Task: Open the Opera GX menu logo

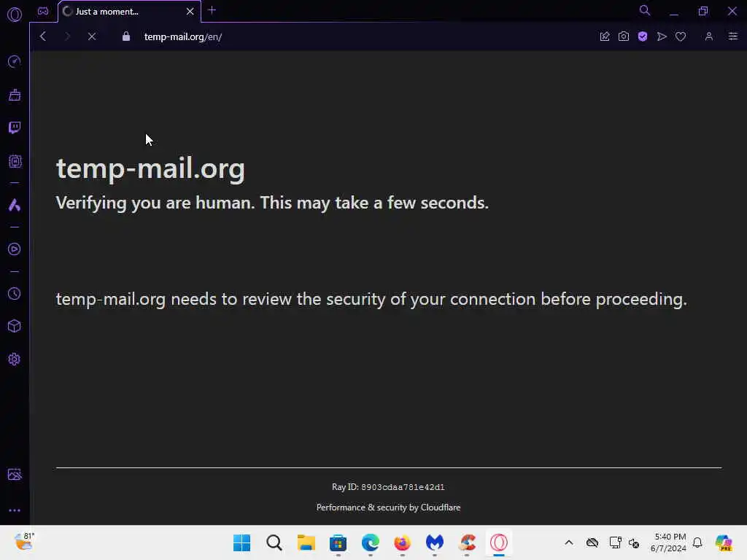Action: pos(15,15)
